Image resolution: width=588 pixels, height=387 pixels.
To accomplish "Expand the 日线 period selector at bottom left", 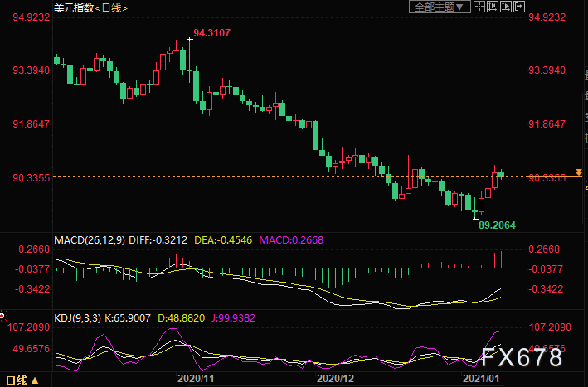I will pos(22,380).
